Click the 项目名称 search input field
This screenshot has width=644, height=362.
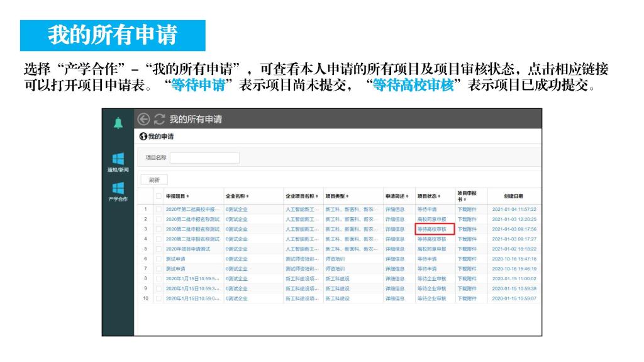pyautogui.click(x=204, y=157)
